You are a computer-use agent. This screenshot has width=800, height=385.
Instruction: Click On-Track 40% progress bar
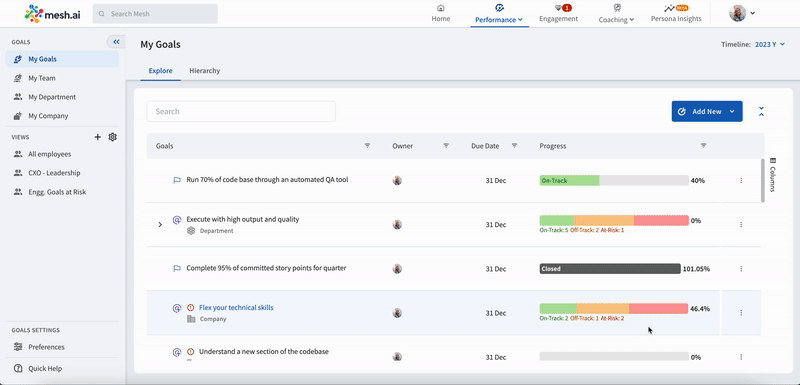[614, 181]
